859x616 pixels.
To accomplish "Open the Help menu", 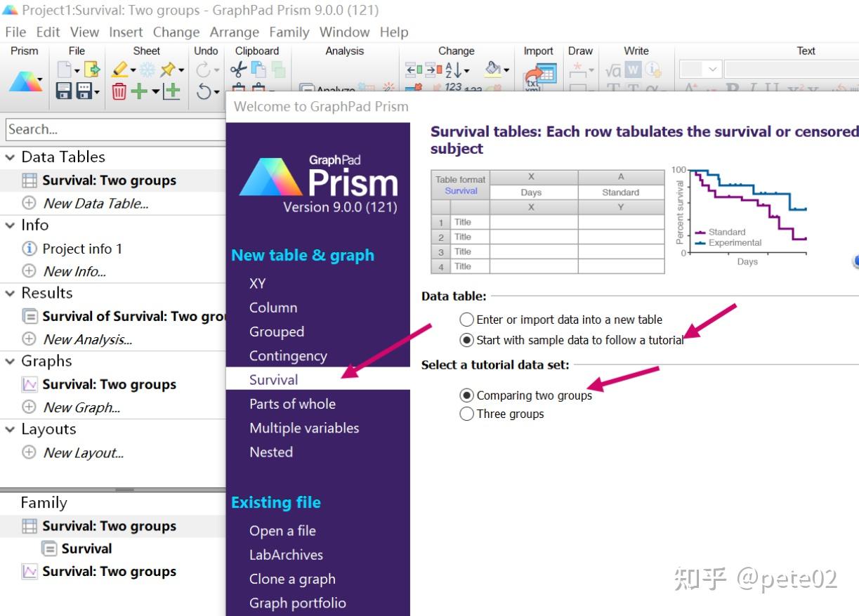I will (x=394, y=32).
